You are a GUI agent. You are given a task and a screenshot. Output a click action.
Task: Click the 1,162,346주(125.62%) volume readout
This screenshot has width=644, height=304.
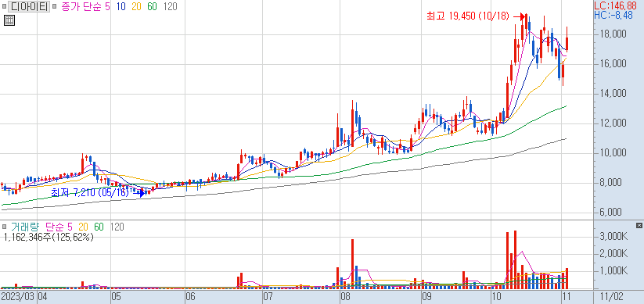[x=49, y=237]
